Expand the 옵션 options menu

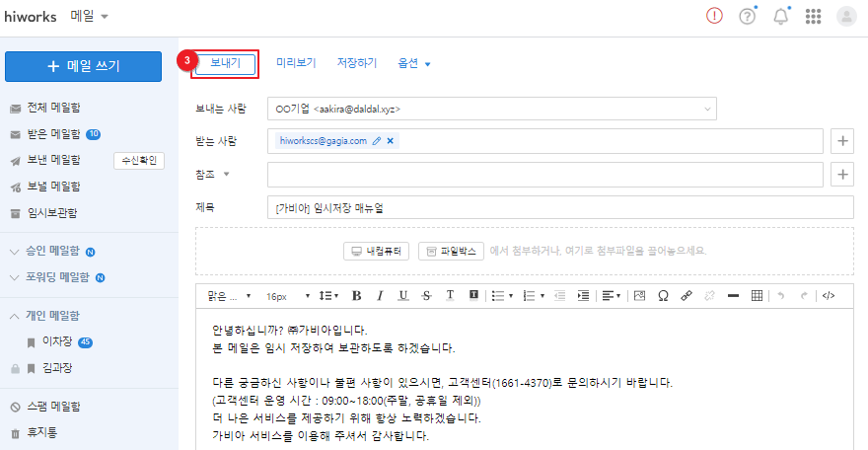pyautogui.click(x=414, y=63)
